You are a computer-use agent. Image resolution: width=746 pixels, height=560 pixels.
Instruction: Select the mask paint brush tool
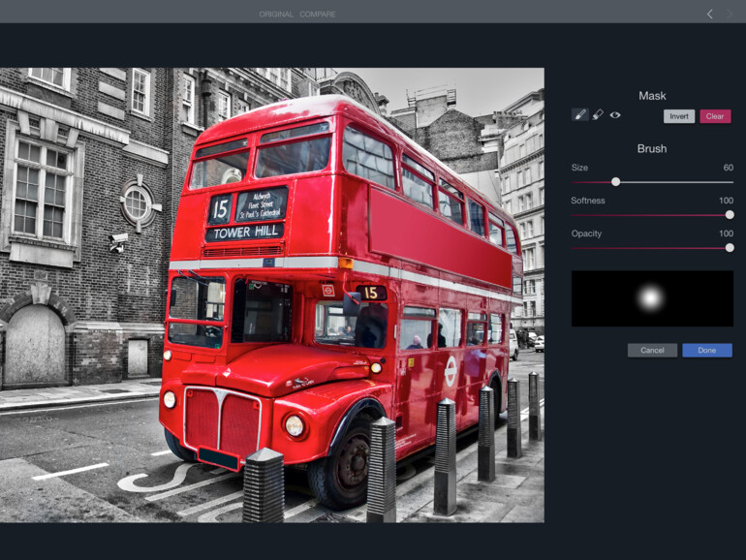pyautogui.click(x=580, y=114)
